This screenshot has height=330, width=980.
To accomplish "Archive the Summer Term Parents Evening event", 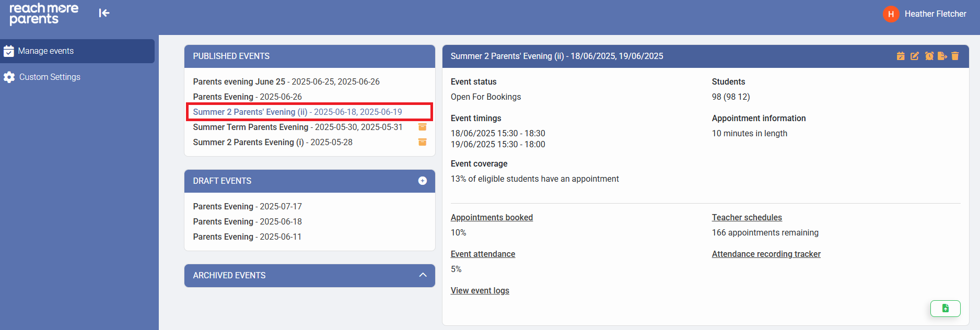I will [x=423, y=127].
